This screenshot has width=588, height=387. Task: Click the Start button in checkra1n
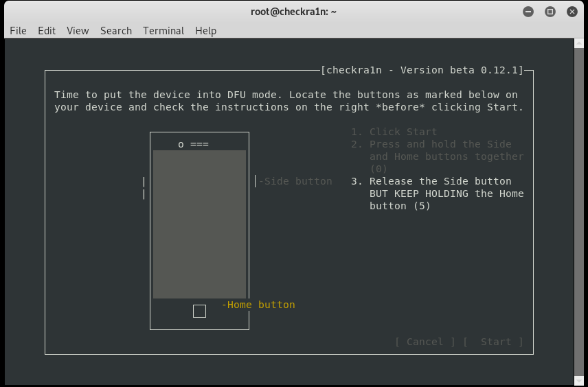coord(493,342)
